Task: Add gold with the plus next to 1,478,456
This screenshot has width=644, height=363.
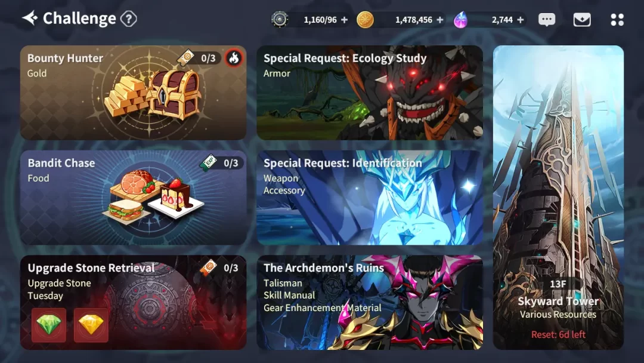Action: pyautogui.click(x=440, y=20)
